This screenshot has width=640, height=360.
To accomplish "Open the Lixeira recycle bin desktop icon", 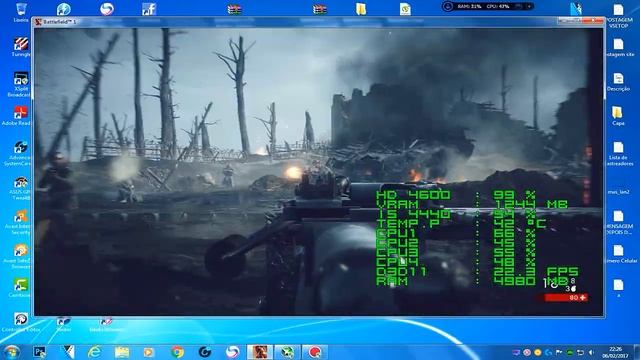I will point(21,11).
